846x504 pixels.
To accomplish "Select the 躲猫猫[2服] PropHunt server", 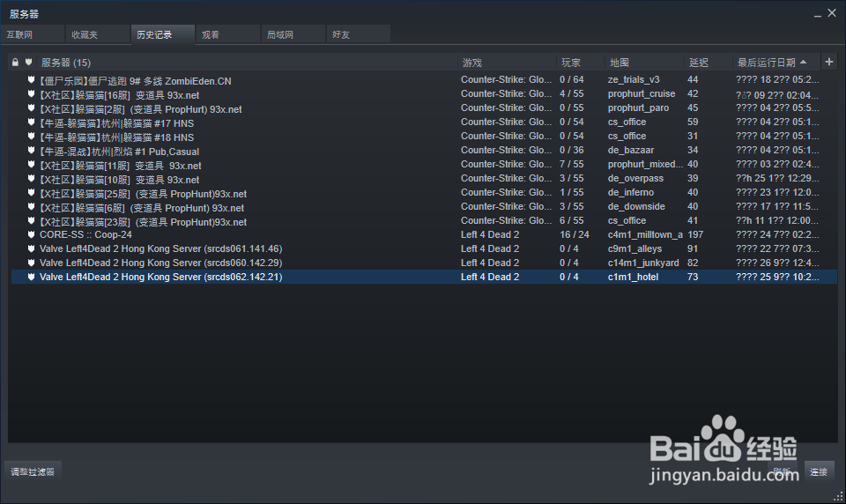I will 424,107.
